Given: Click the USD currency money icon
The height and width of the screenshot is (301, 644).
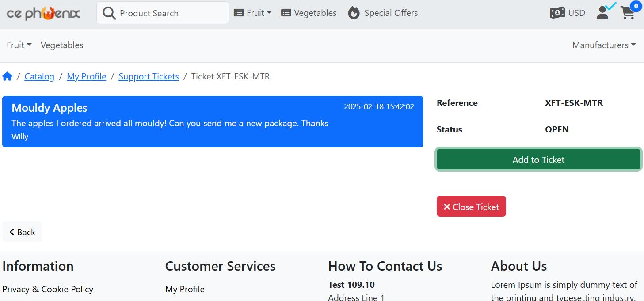Looking at the screenshot, I should (x=557, y=13).
